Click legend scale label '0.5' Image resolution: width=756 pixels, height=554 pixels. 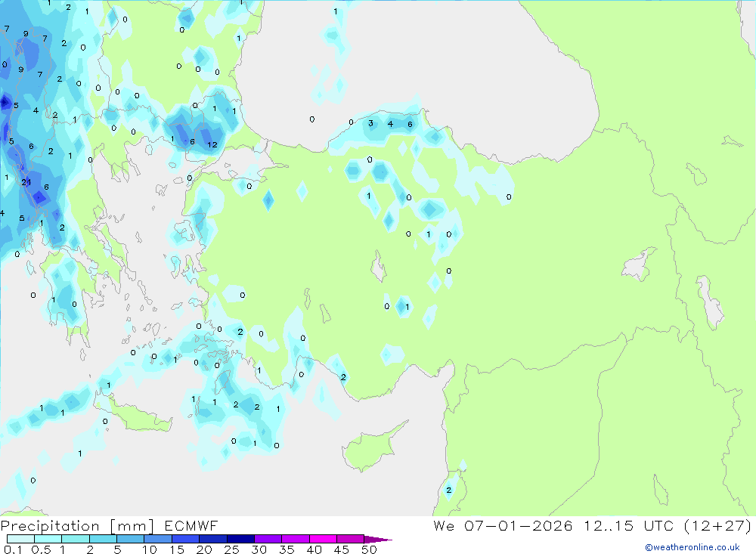[x=41, y=549]
